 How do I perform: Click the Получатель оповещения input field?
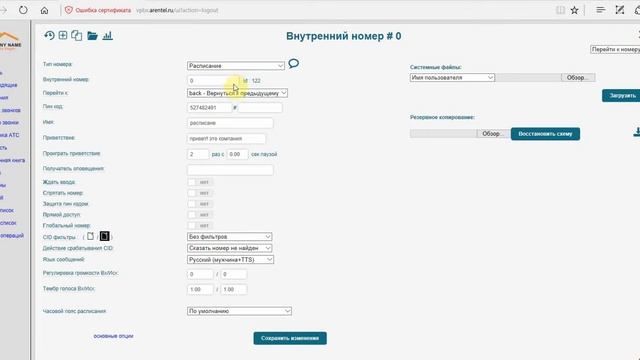(x=230, y=170)
